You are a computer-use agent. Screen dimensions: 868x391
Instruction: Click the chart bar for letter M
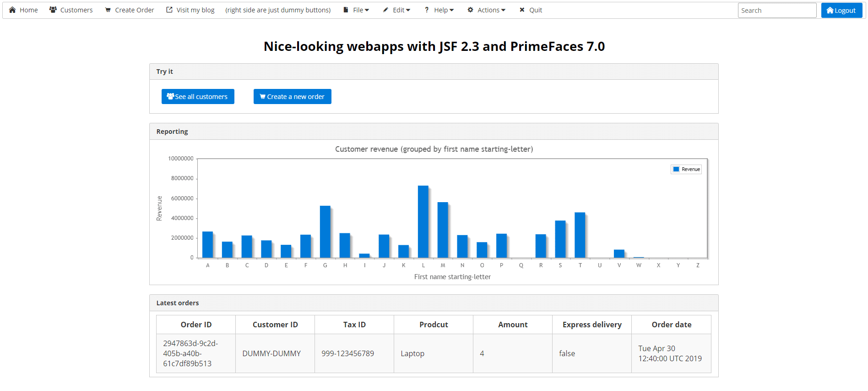[443, 230]
